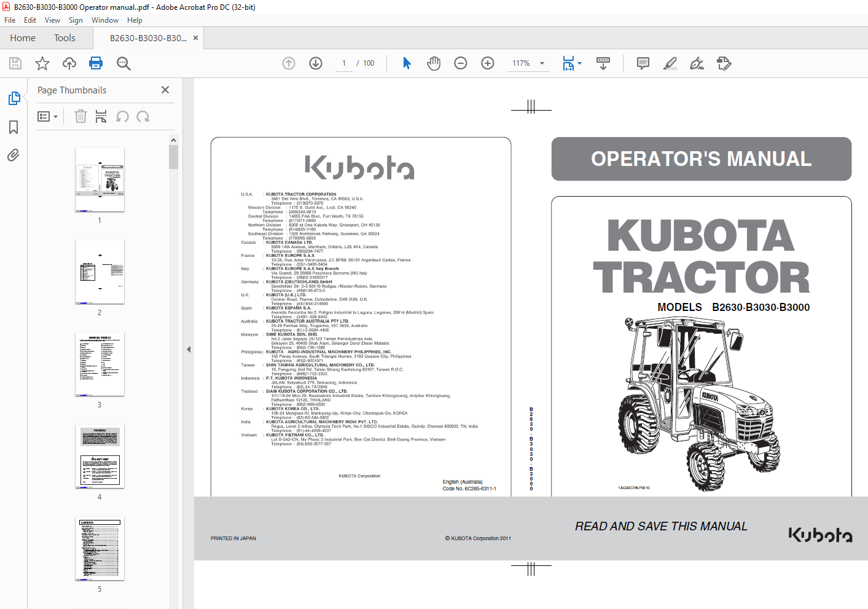The height and width of the screenshot is (609, 868).
Task: Open the zoom level dropdown arrow
Action: [x=542, y=63]
